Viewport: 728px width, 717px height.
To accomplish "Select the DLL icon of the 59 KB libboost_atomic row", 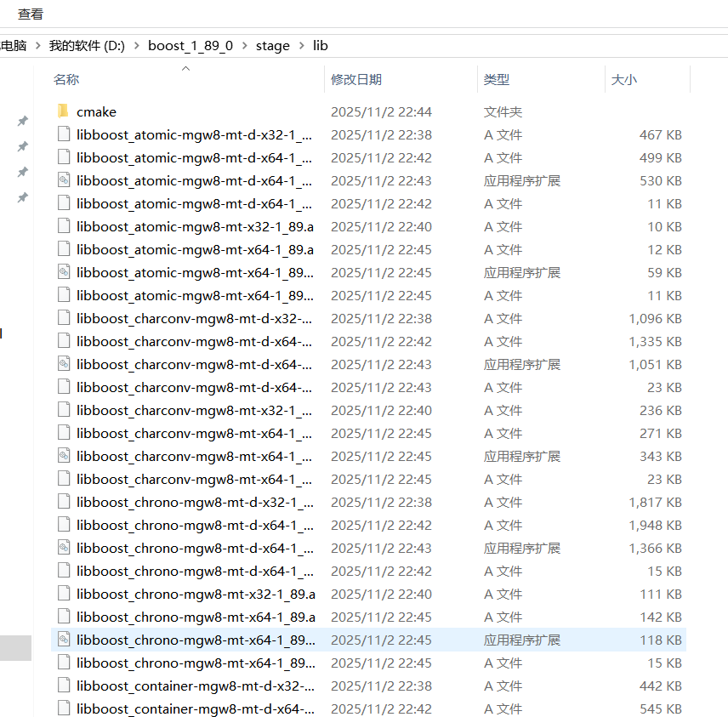I will [x=64, y=272].
